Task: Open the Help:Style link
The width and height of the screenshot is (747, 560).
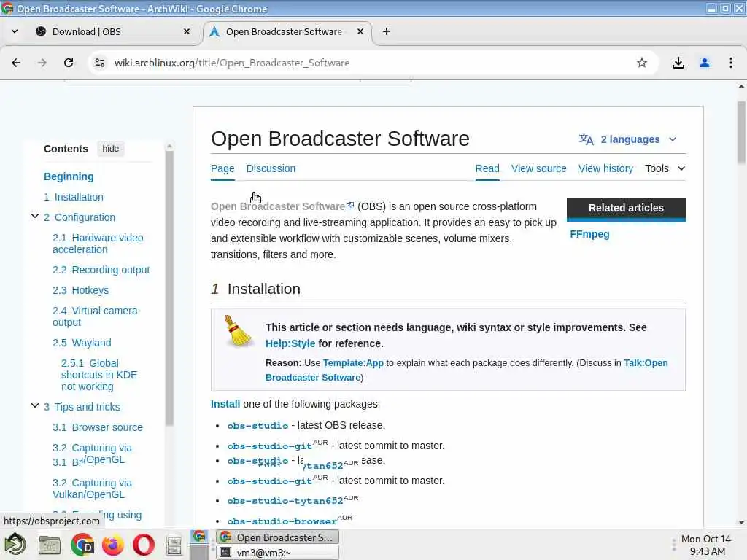Action: click(290, 343)
